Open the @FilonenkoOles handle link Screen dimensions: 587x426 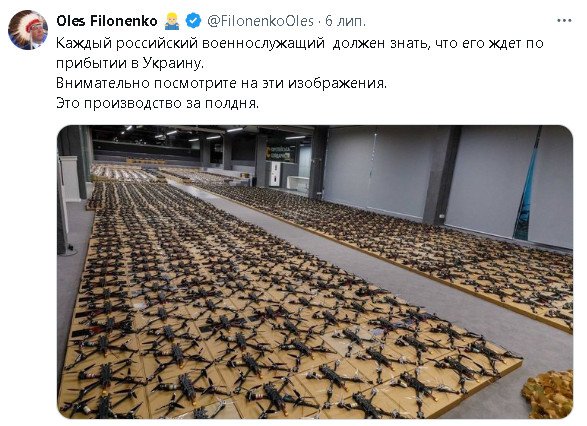[x=261, y=21]
